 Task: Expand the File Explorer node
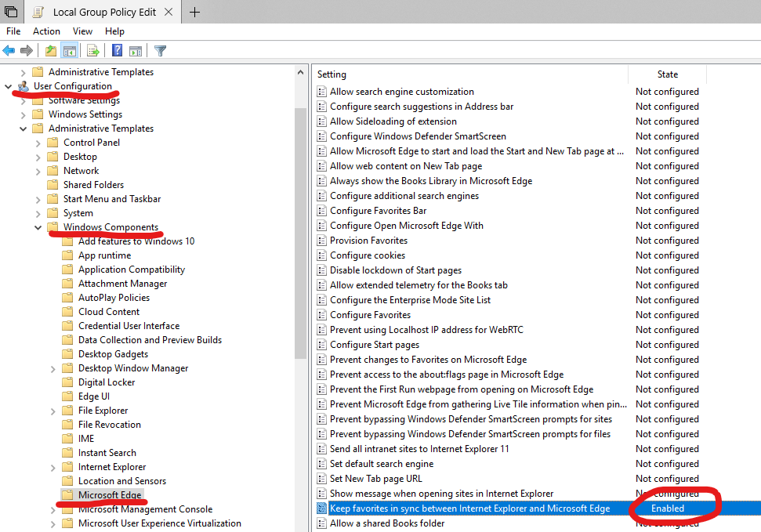click(x=53, y=411)
